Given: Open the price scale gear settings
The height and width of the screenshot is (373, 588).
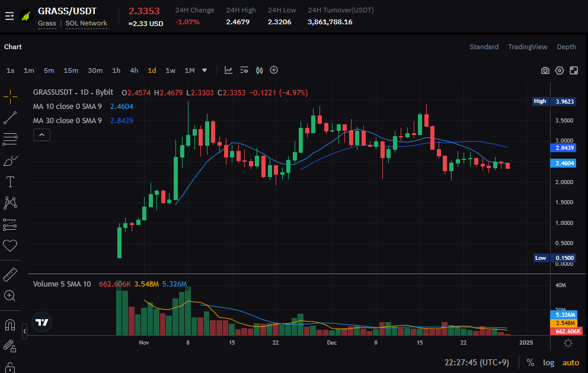Looking at the screenshot, I should click(568, 343).
